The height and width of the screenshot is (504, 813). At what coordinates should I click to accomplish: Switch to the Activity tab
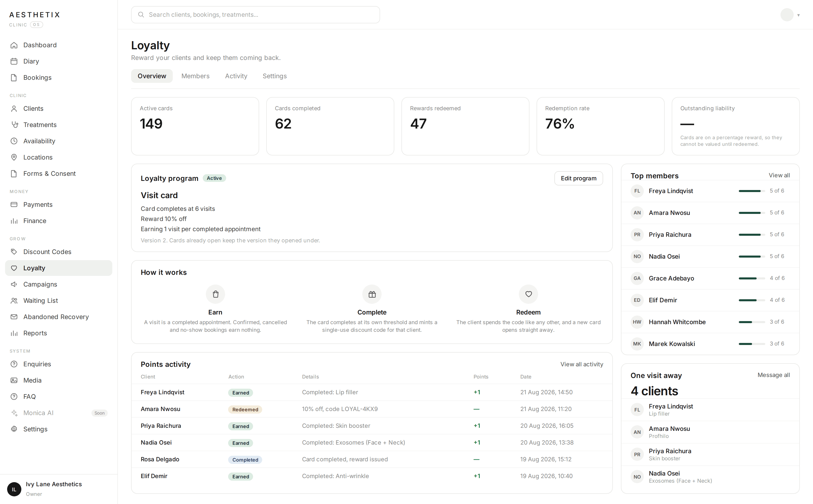236,76
